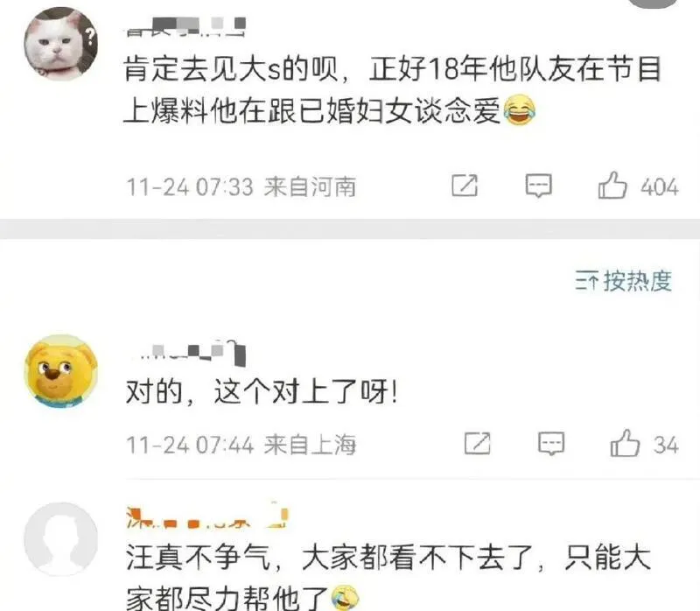The image size is (700, 611).
Task: Tap the 34 like count
Action: pos(666,445)
